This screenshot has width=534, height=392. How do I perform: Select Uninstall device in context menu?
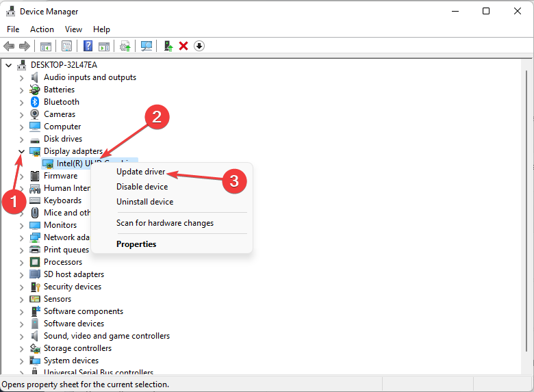click(144, 202)
